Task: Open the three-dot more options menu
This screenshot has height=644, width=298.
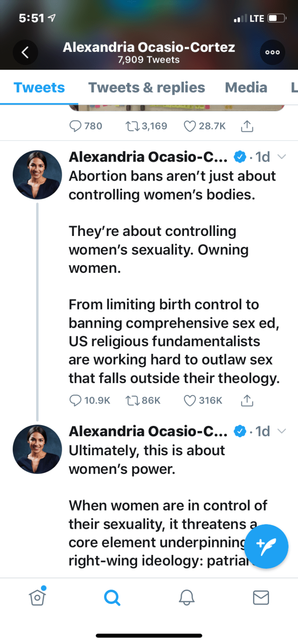Action: pyautogui.click(x=272, y=52)
